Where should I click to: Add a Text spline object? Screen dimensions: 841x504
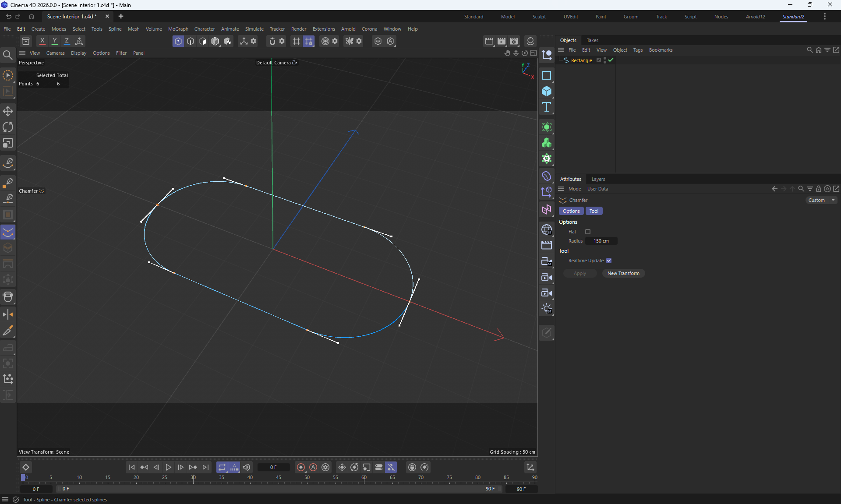click(546, 107)
